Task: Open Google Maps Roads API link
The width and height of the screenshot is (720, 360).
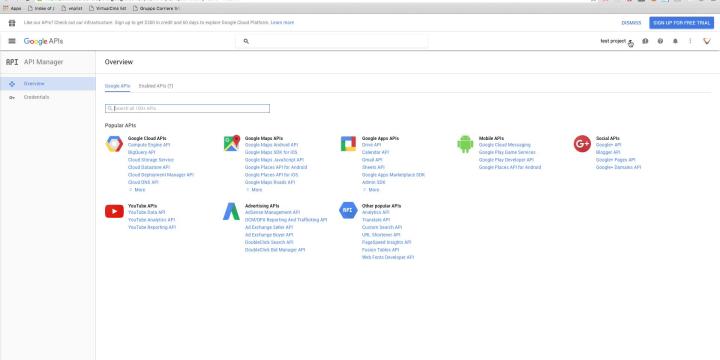Action: click(x=270, y=182)
